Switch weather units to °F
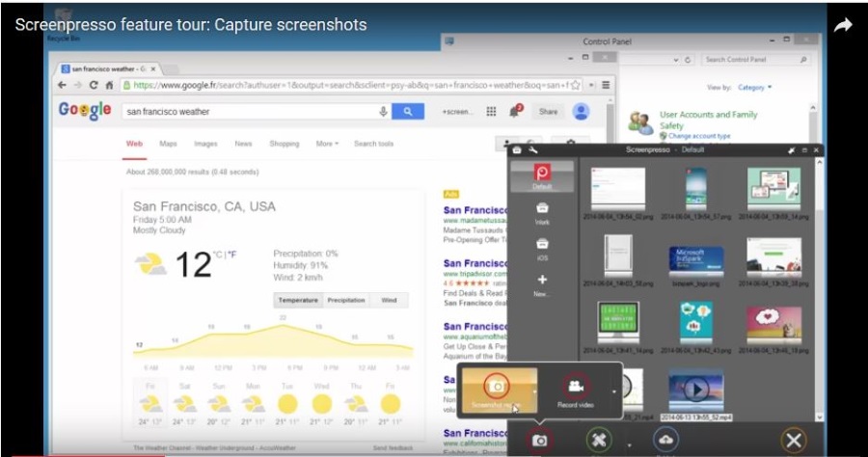 231,255
